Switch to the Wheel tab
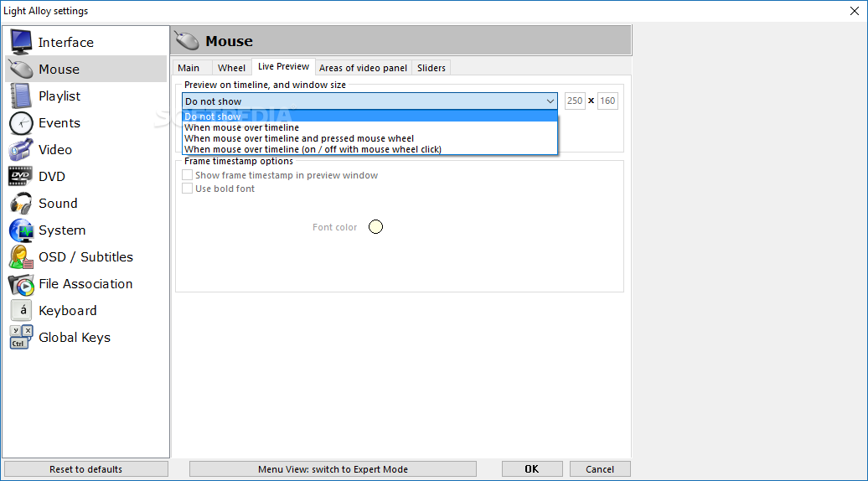 [231, 68]
